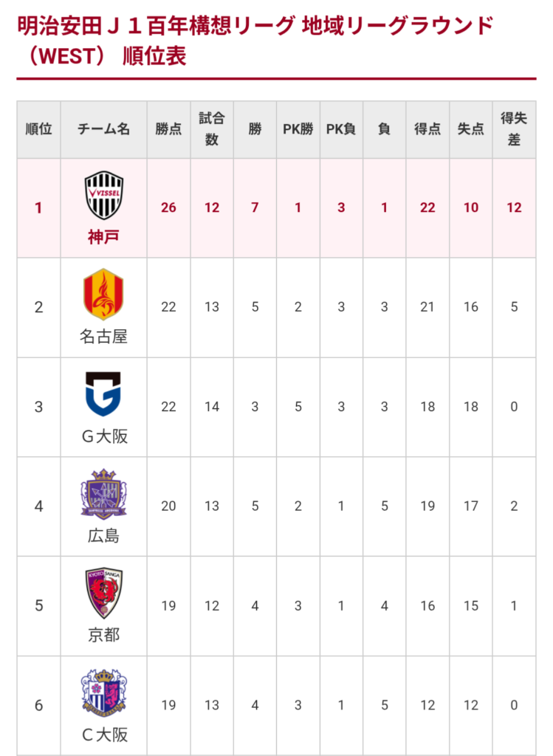
Task: Select the 広島 team name
Action: click(103, 536)
